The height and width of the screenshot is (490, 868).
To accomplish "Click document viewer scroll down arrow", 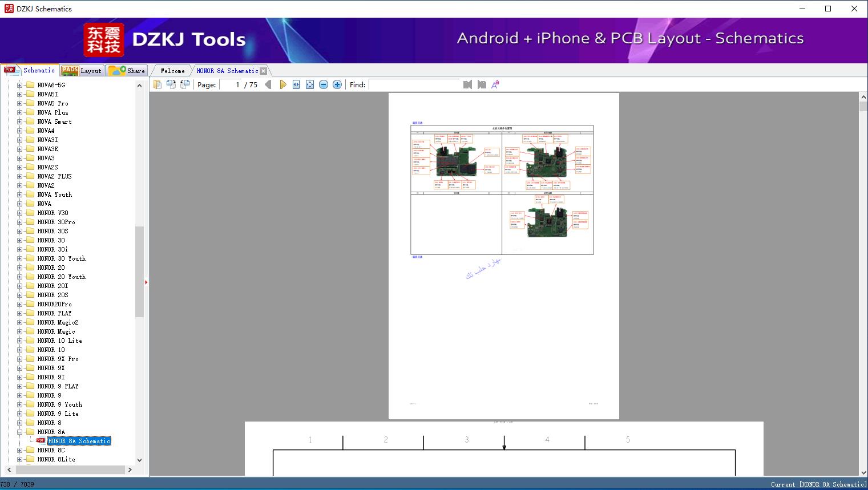I will (x=863, y=472).
